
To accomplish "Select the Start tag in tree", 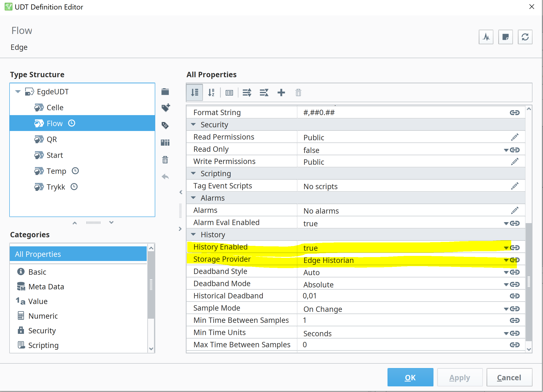I will [82, 155].
